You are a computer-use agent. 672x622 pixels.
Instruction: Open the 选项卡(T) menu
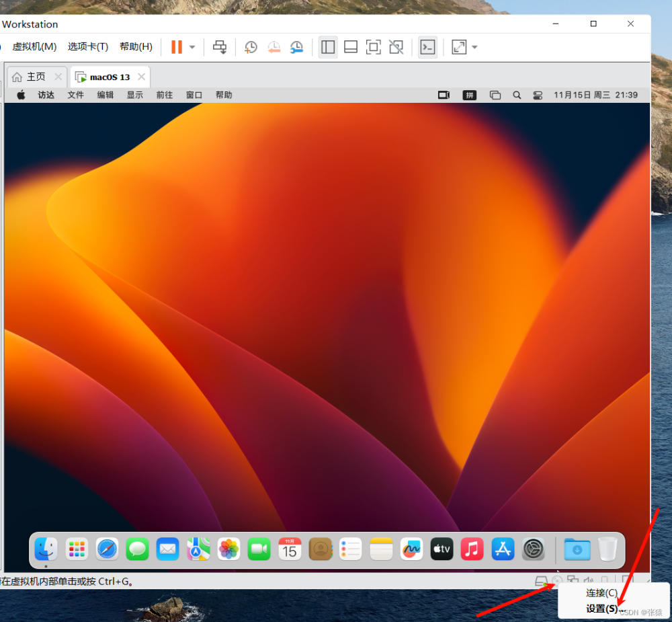point(88,46)
